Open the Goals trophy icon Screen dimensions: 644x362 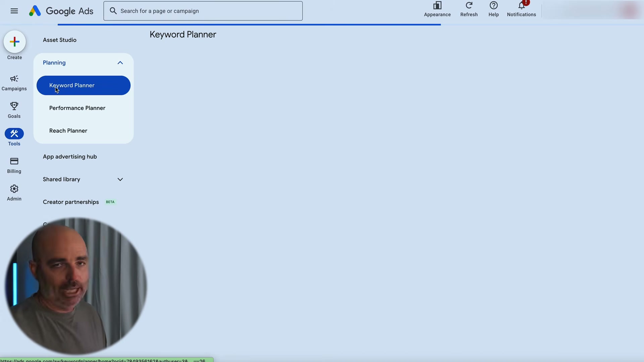[x=14, y=106]
